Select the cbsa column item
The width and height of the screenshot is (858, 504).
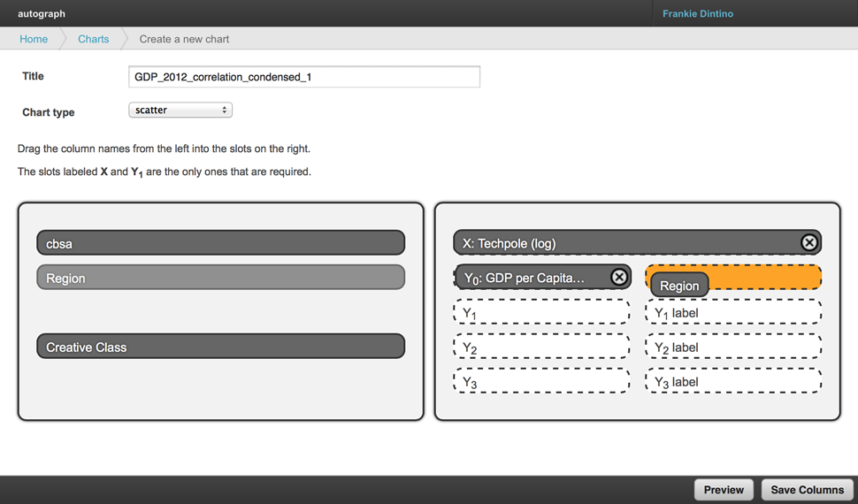pyautogui.click(x=220, y=243)
